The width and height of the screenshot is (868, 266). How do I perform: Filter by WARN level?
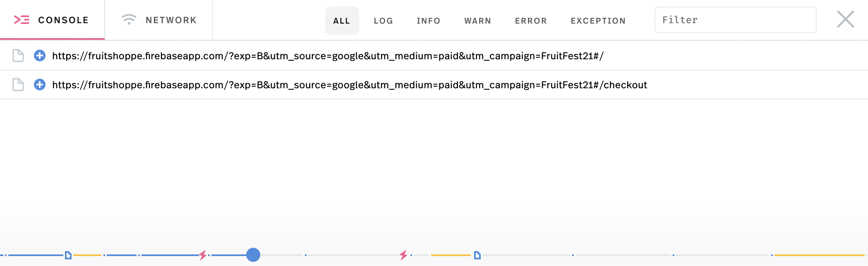(x=478, y=21)
